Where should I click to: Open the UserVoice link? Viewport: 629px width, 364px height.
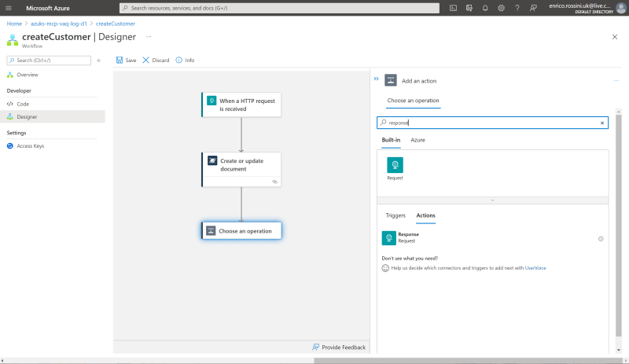[x=535, y=268]
